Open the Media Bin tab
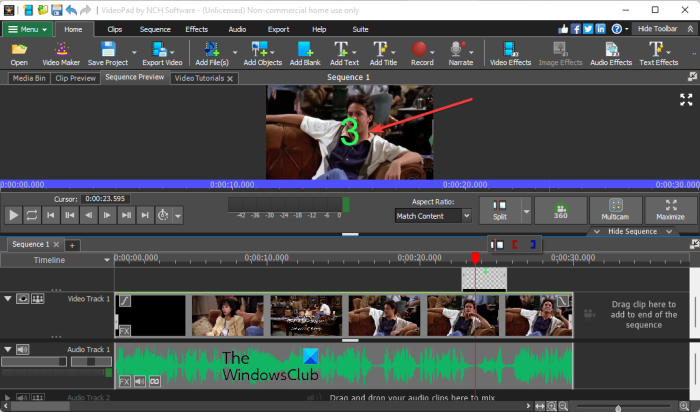The width and height of the screenshot is (700, 412). pyautogui.click(x=29, y=78)
